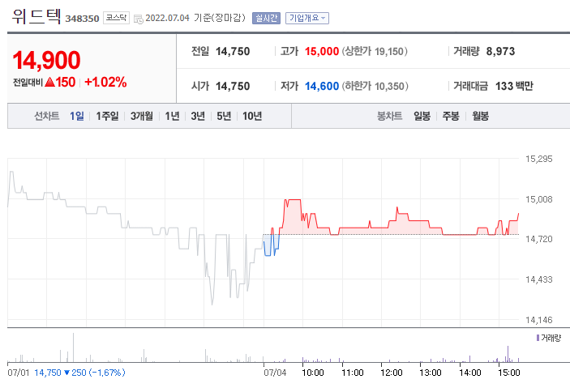
Task: Show the 3년 line chart
Action: 198,116
